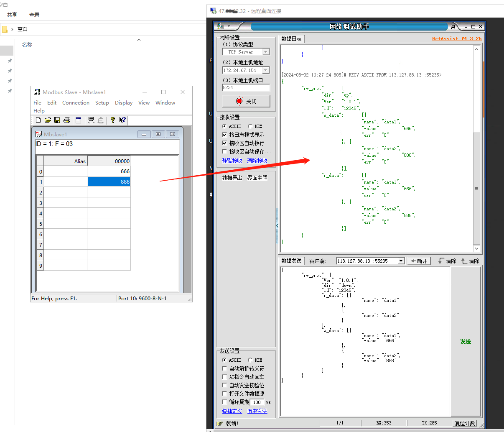Click the New document icon in Modbus Slave
The height and width of the screenshot is (432, 504).
(x=38, y=120)
